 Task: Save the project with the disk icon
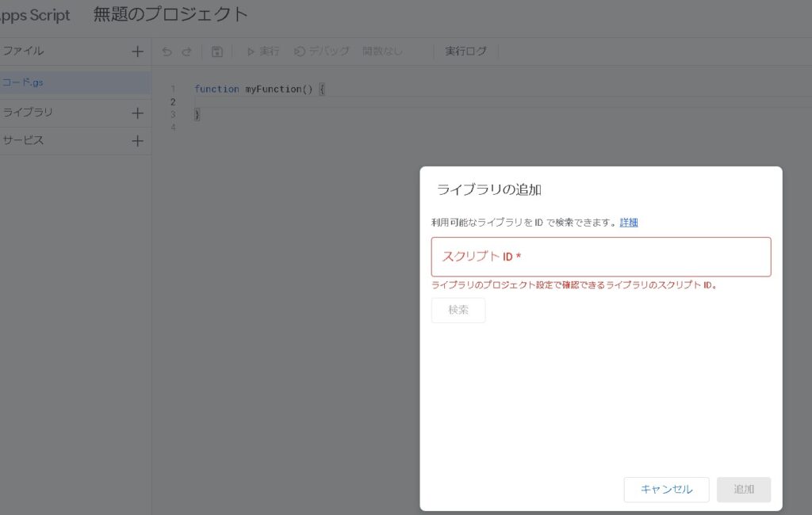click(x=216, y=51)
